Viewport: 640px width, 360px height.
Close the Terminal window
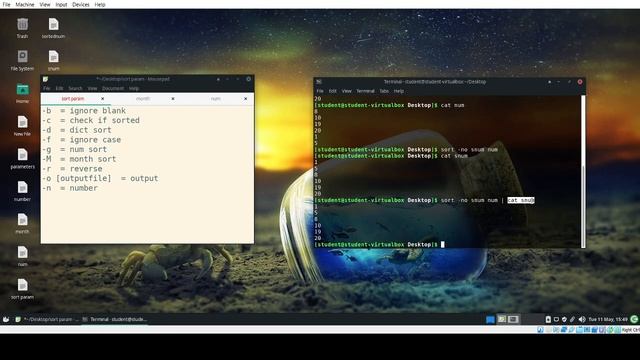580,82
